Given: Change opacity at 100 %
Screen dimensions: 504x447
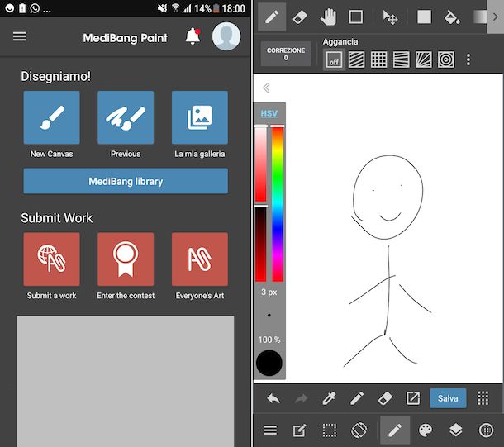Looking at the screenshot, I should [269, 340].
